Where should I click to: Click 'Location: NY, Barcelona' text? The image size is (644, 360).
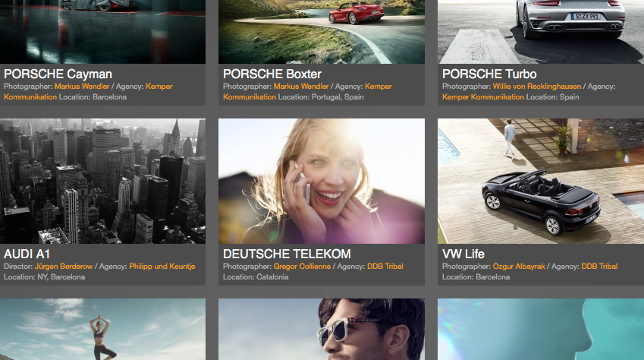coord(44,277)
